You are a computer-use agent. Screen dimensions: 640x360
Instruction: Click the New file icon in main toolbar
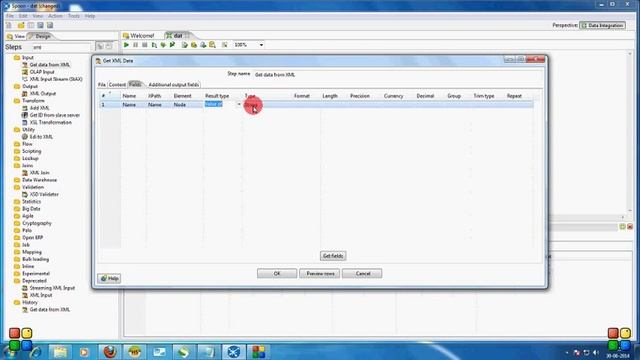point(9,25)
